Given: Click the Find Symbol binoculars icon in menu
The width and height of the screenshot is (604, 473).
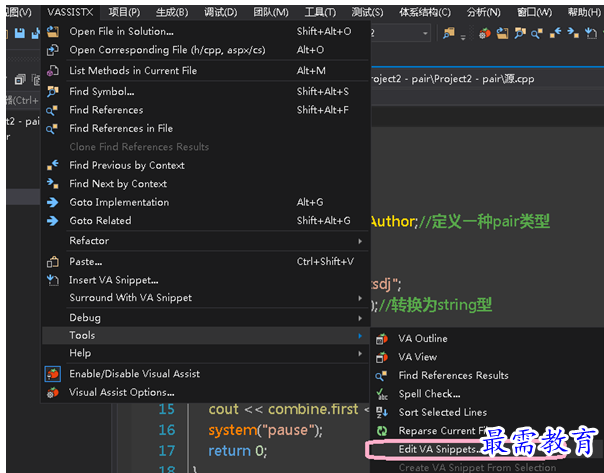Looking at the screenshot, I should point(53,91).
